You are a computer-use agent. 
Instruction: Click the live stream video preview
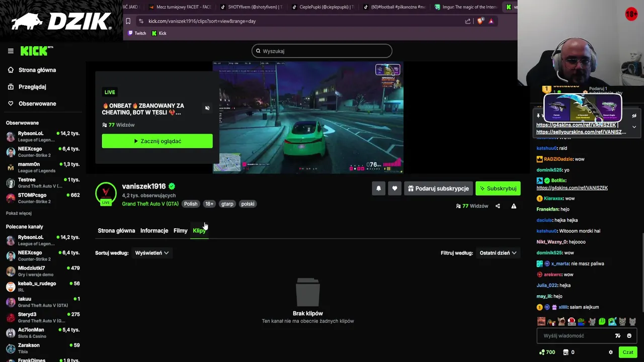[x=308, y=118]
